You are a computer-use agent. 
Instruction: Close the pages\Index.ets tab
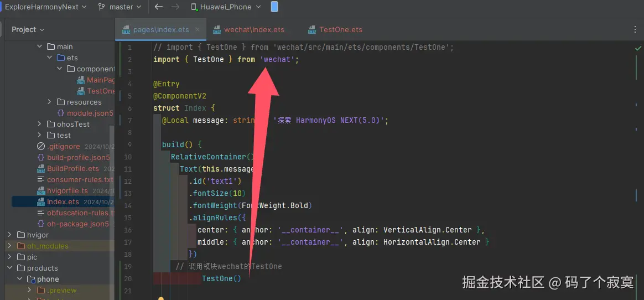pyautogui.click(x=198, y=29)
